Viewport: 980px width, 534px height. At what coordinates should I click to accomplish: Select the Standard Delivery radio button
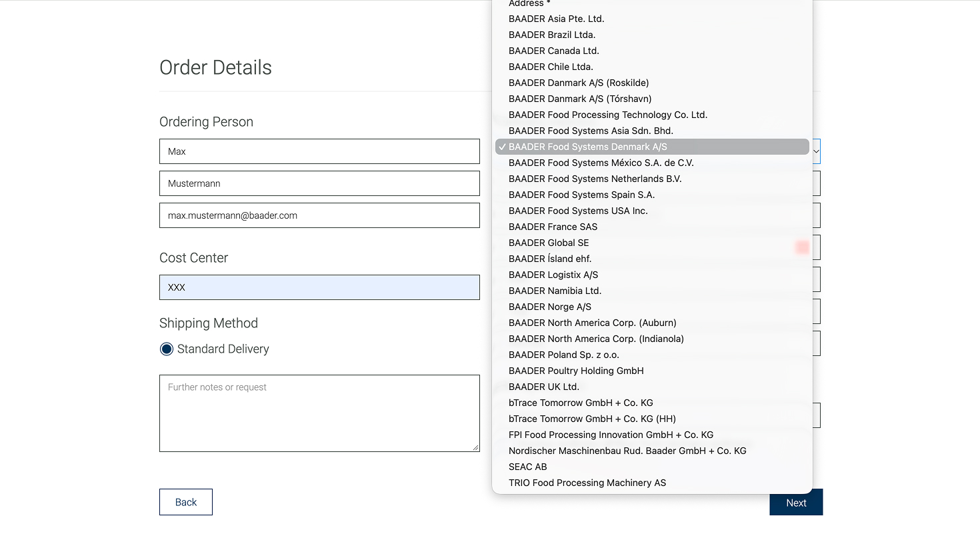point(167,349)
